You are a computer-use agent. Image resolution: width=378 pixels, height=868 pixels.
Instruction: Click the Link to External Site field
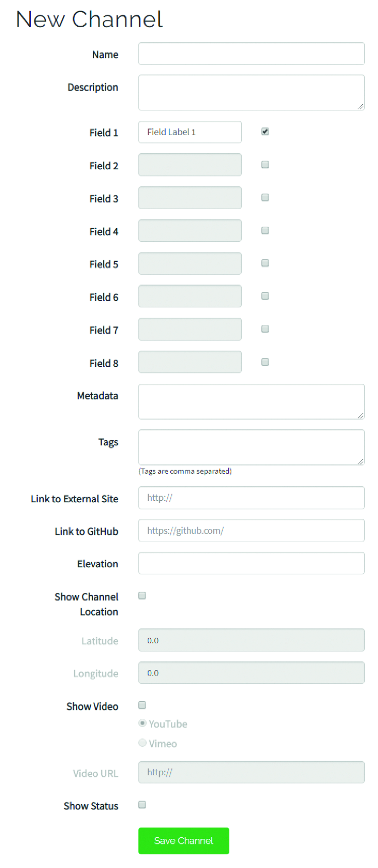(251, 498)
